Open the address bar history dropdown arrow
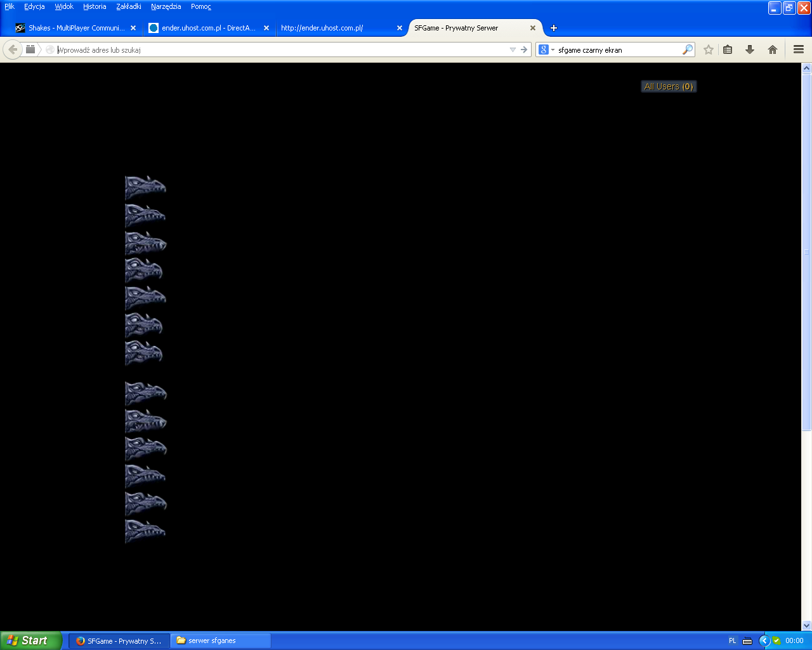Viewport: 812px width, 650px height. coord(513,50)
